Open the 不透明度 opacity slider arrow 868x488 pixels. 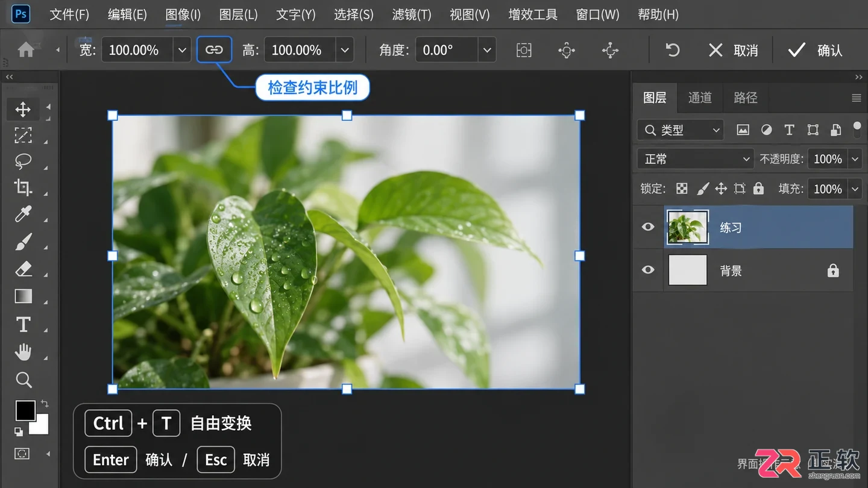[x=855, y=159]
